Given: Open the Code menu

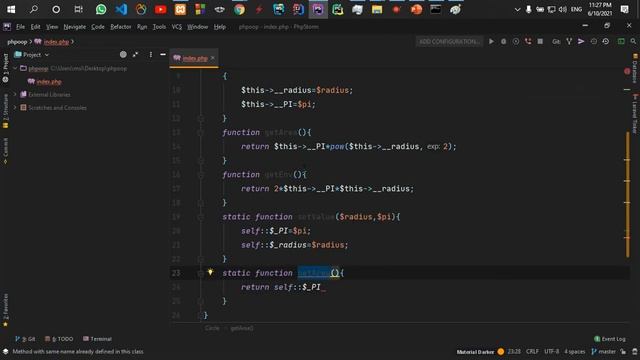Looking at the screenshot, I should [x=98, y=27].
